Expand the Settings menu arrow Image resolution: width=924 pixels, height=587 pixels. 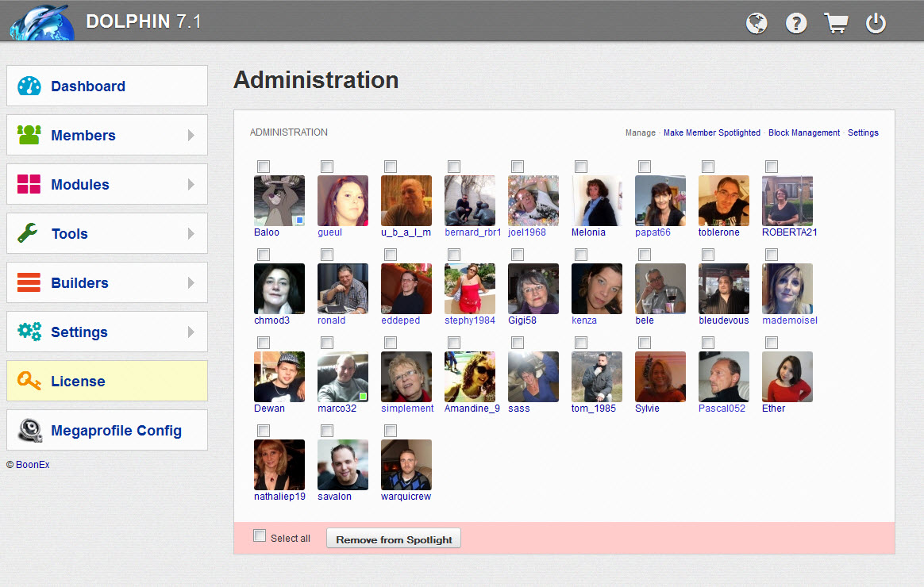point(191,332)
